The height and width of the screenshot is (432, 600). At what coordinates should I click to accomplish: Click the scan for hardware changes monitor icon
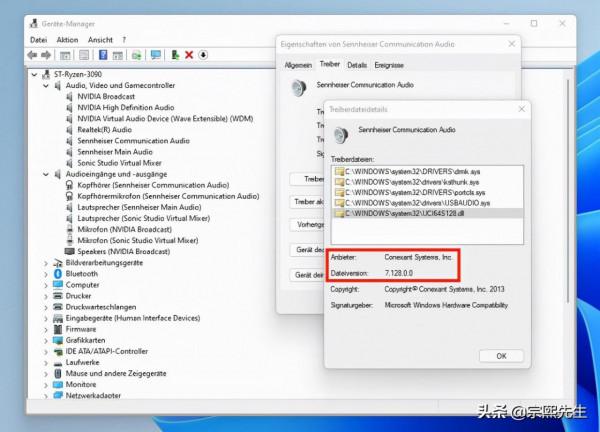click(155, 55)
